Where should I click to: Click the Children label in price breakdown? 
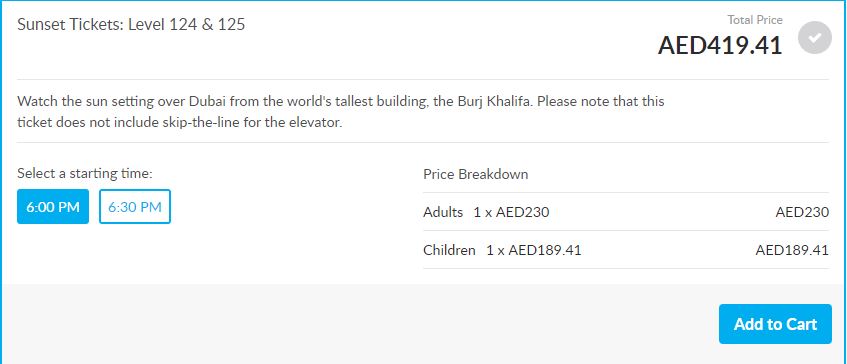point(449,250)
